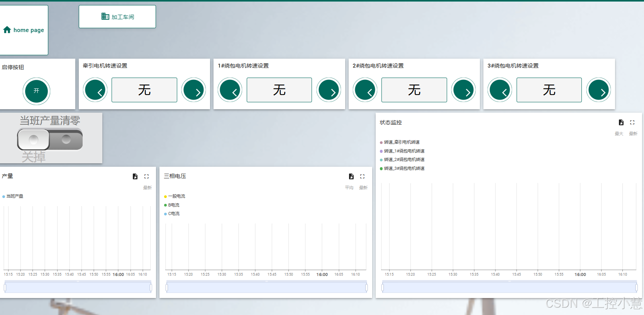The width and height of the screenshot is (644, 315).
Task: Expand the 三相电压 chart to fullscreen
Action: coord(363,176)
